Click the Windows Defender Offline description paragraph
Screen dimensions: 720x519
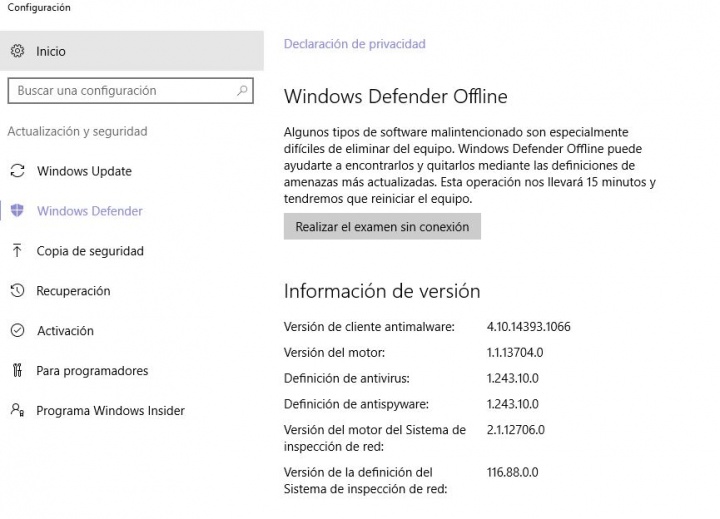470,165
